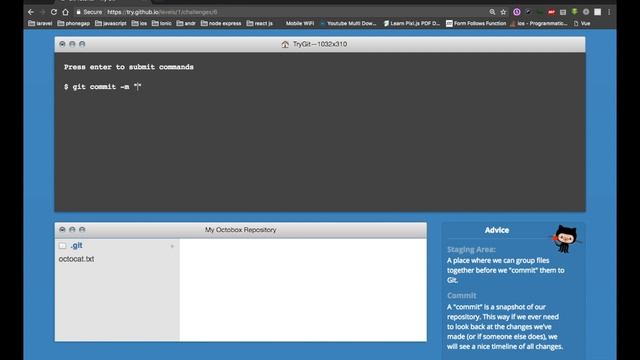Viewport: 640px width, 360px height.
Task: Select octocat.txt in the repository list
Action: pyautogui.click(x=76, y=259)
